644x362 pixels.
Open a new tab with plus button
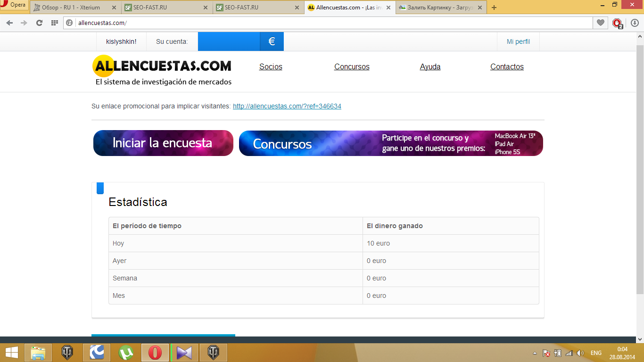(494, 8)
